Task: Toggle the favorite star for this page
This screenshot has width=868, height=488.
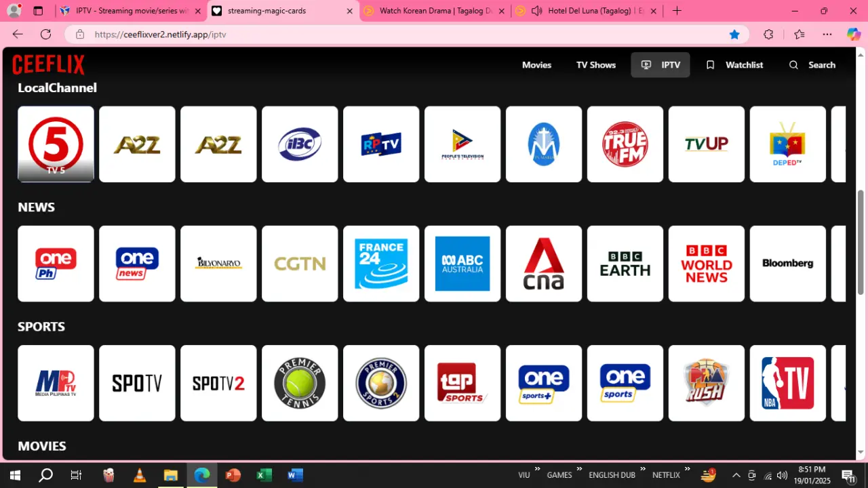Action: tap(734, 35)
